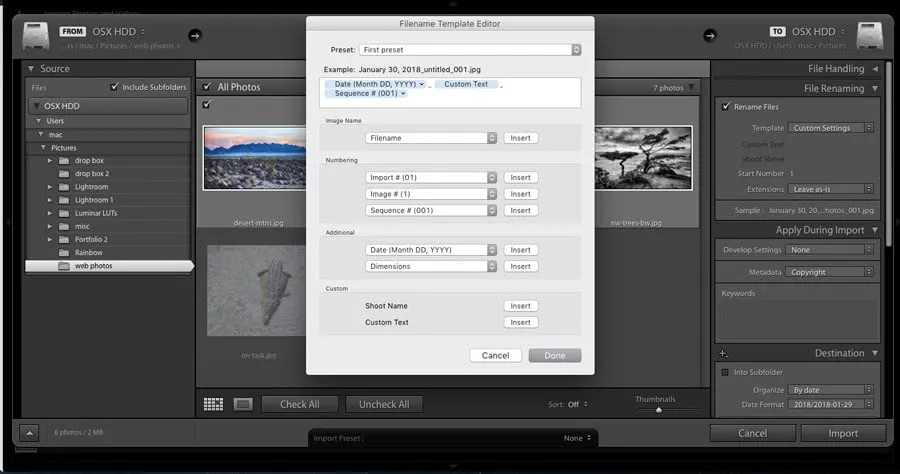Adjust the Thumbnails size slider
Viewport: 900px width, 474px height.
[658, 409]
